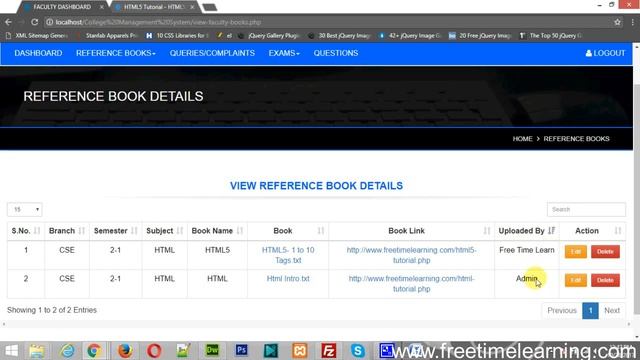The height and width of the screenshot is (360, 640).
Task: Open Skype from the taskbar
Action: pyautogui.click(x=358, y=351)
